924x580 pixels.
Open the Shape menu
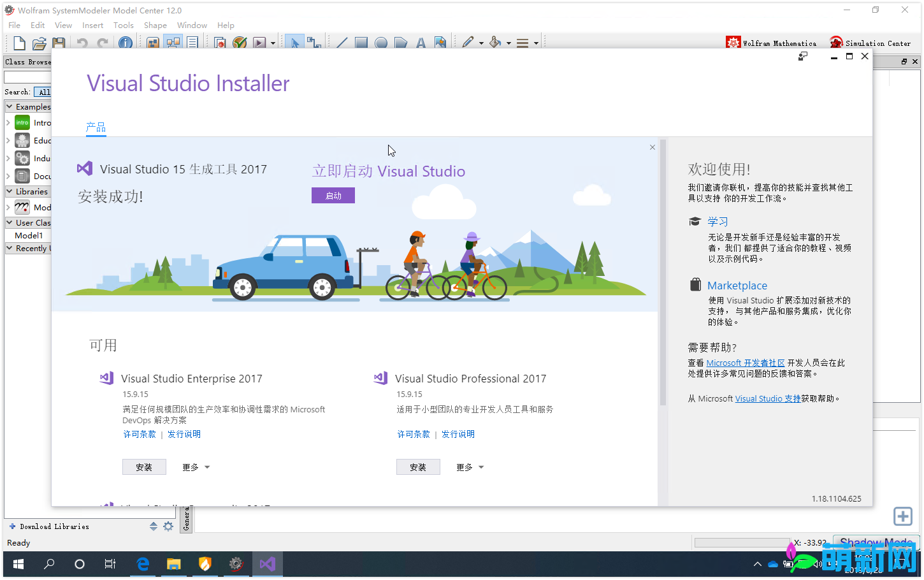click(x=155, y=25)
